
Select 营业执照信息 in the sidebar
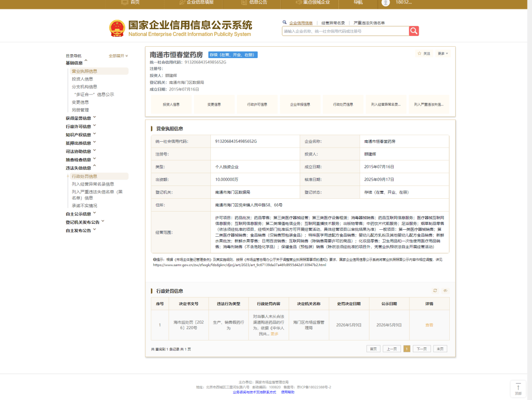[x=99, y=71]
